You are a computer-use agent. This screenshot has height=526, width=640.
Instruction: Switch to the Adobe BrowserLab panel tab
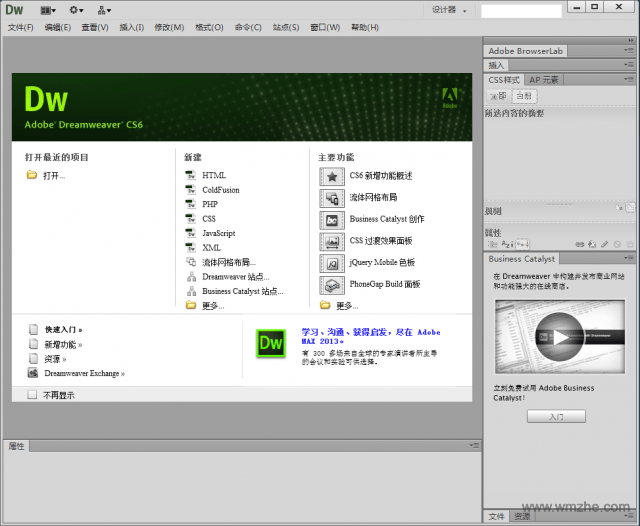click(x=525, y=51)
